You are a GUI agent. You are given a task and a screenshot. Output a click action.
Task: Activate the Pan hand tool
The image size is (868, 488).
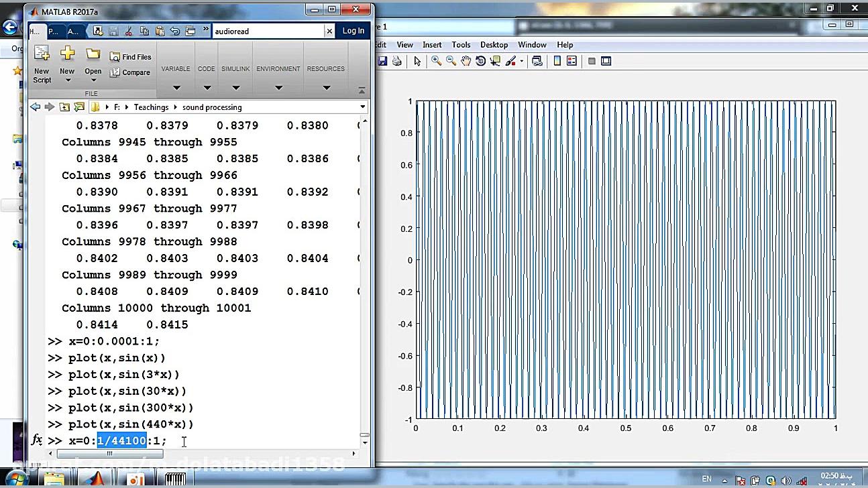(x=466, y=61)
